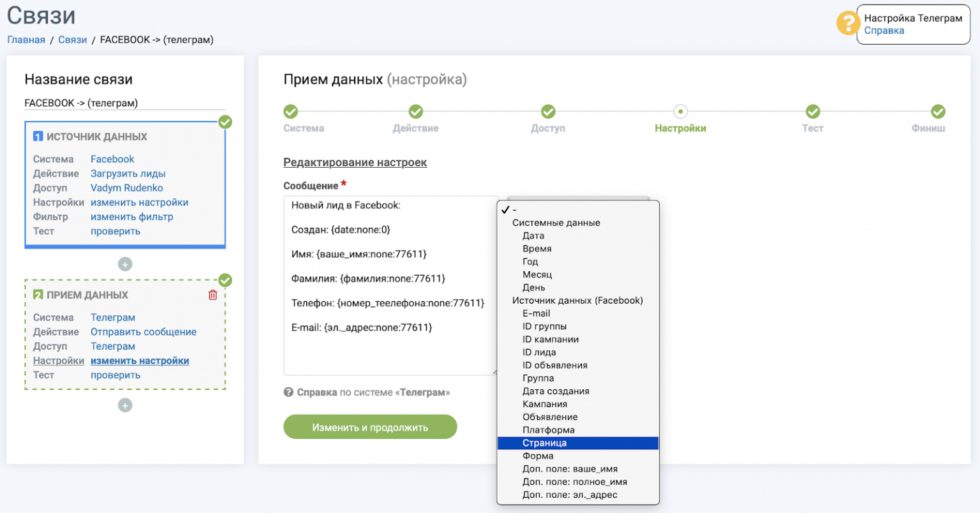Click the Тест step checkmark
The height and width of the screenshot is (513, 980).
coord(813,112)
